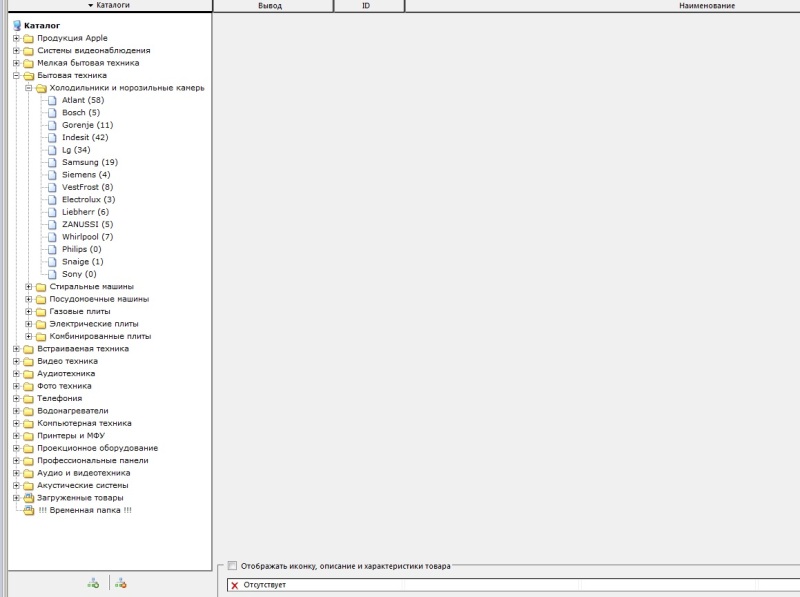Click the page icon next to ZANUSSI (5)

(x=52, y=225)
